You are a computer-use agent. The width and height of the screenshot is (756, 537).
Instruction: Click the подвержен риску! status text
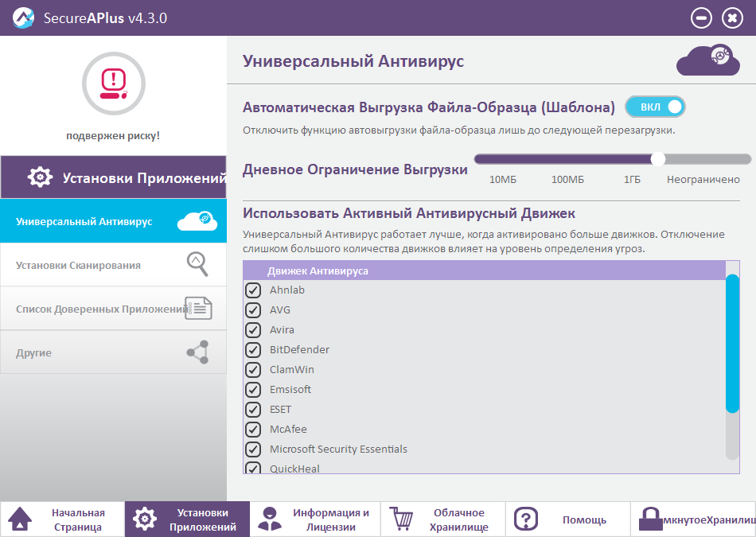pyautogui.click(x=113, y=135)
